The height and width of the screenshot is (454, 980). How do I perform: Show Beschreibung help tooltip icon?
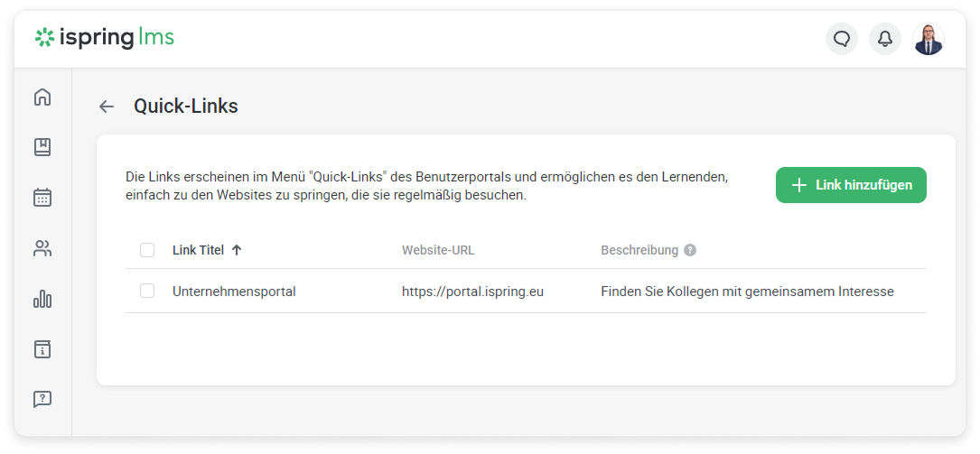[x=690, y=250]
